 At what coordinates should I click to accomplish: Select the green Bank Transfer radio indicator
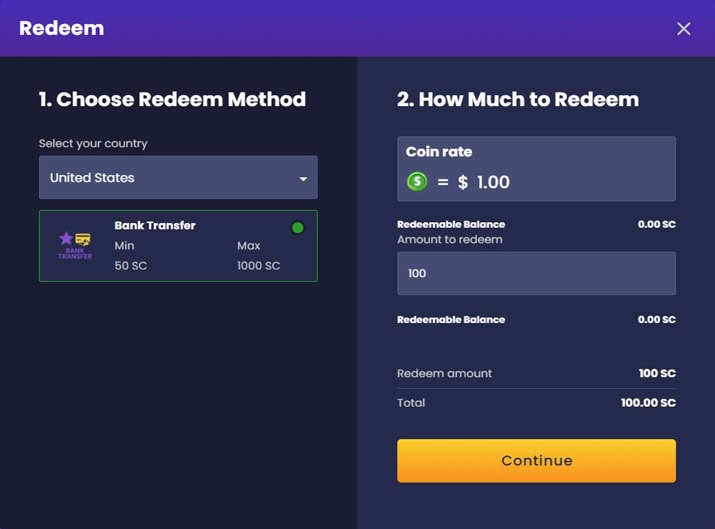pos(297,228)
